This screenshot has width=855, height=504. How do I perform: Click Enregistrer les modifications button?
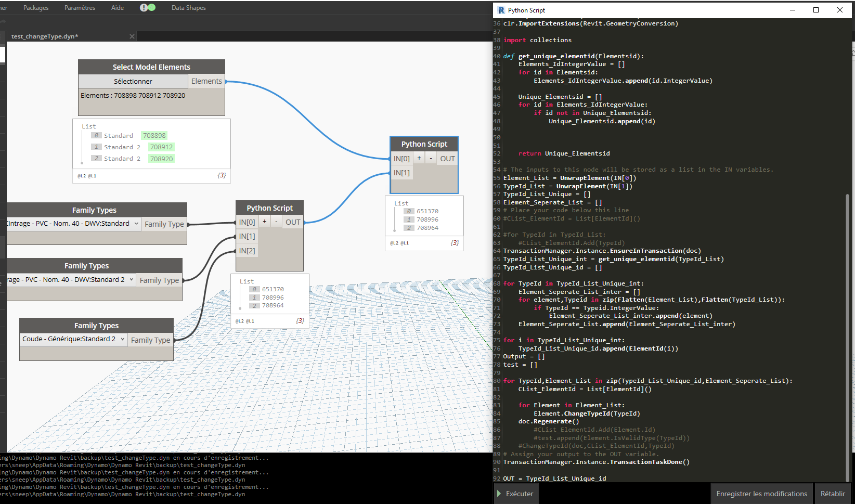click(x=761, y=494)
